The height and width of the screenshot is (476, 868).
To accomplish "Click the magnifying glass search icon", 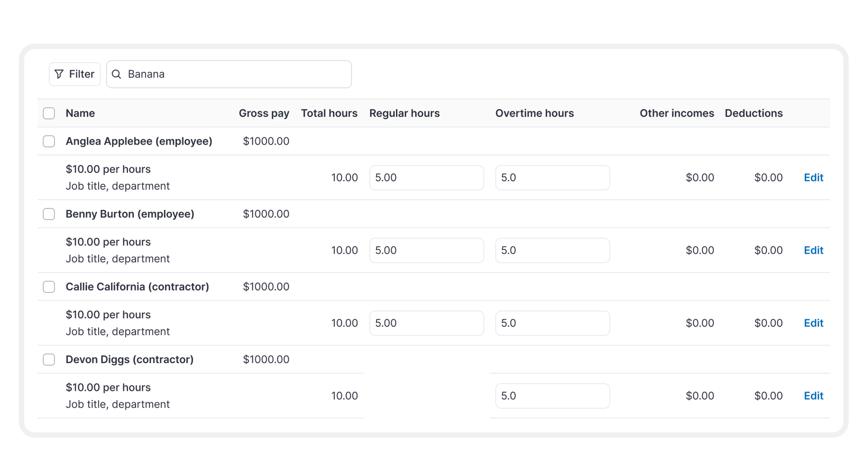I will click(x=116, y=74).
